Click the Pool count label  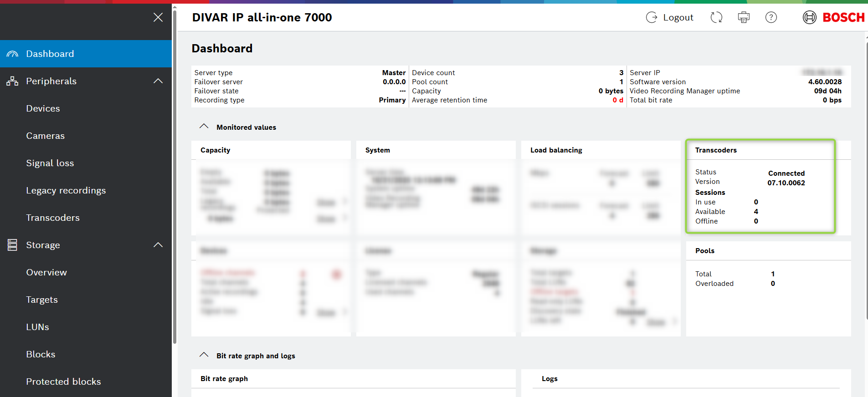coord(430,82)
